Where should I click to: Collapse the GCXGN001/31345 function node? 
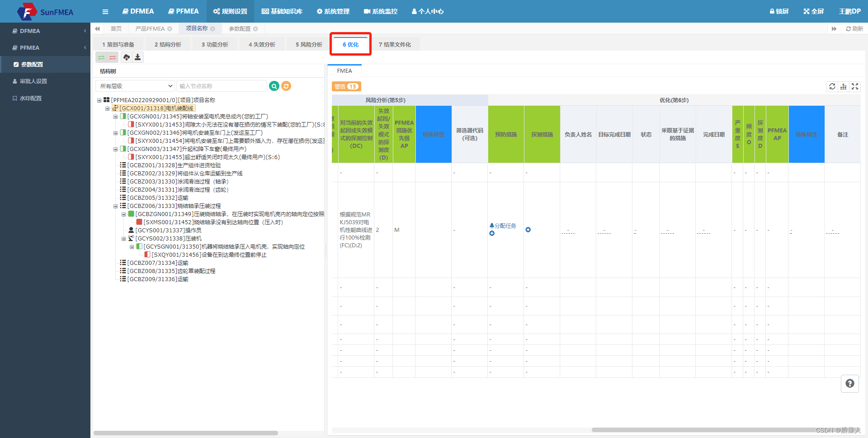coord(115,117)
